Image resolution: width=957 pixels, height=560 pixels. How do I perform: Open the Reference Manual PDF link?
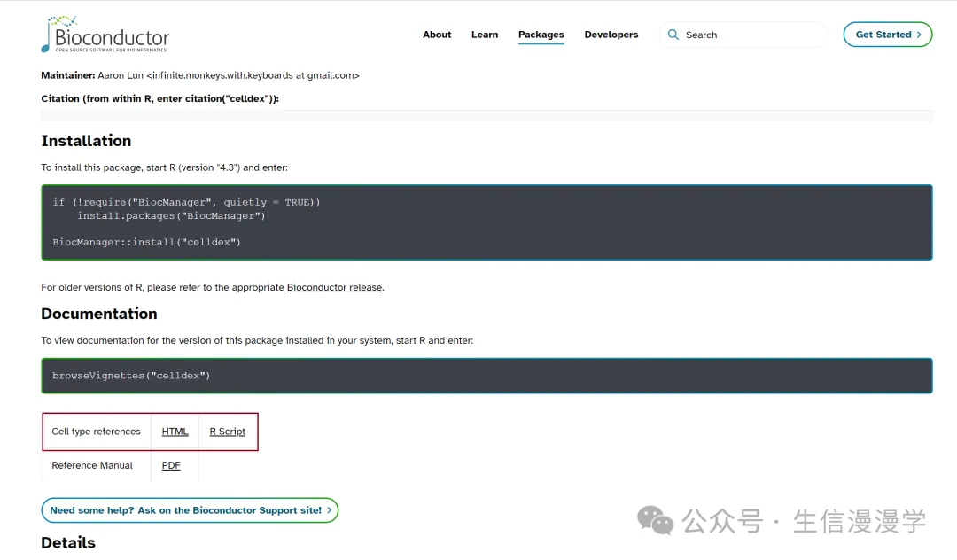[171, 465]
